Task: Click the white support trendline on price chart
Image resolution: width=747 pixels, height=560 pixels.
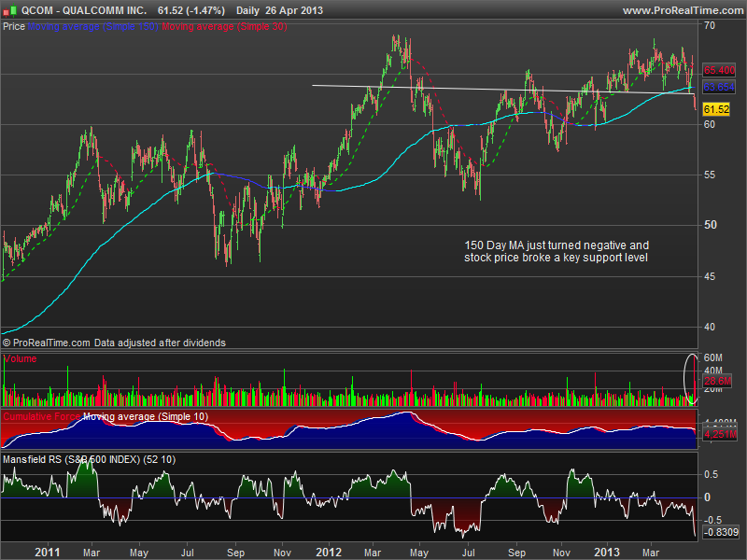Action: [502, 89]
